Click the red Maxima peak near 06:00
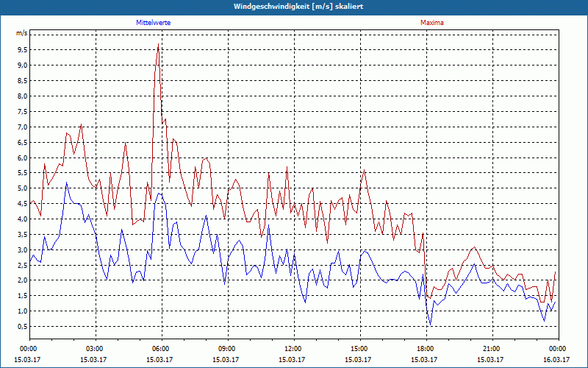Viewport: 588px width, 368px height. tap(158, 44)
